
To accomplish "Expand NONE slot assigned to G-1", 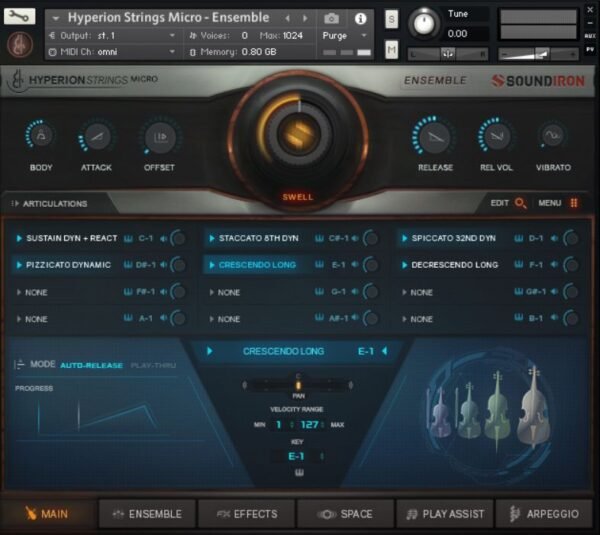I will (x=212, y=292).
